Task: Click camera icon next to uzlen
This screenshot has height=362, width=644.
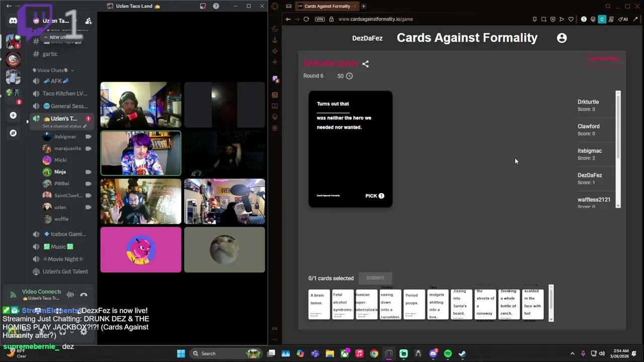Action: point(89,207)
